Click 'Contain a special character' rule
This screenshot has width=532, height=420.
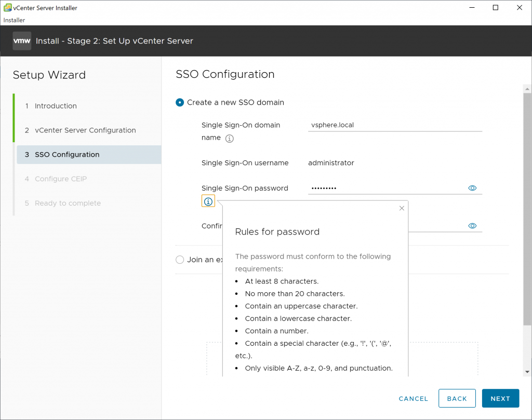pyautogui.click(x=313, y=349)
